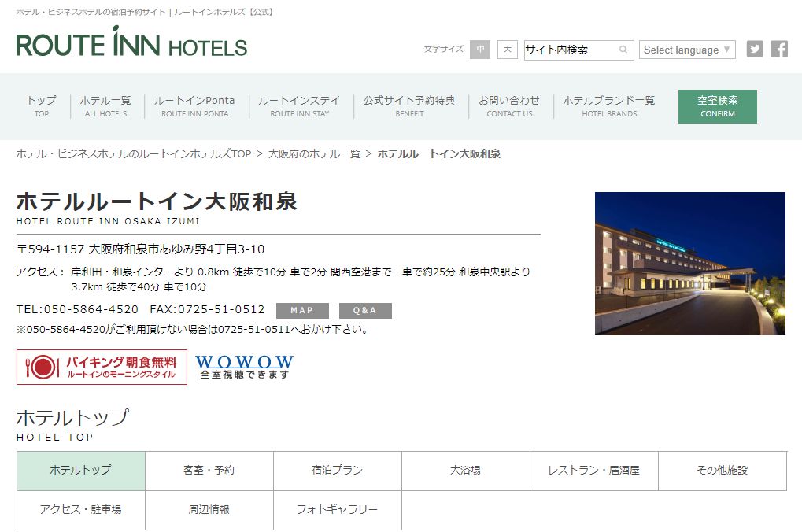Image resolution: width=802 pixels, height=532 pixels.
Task: Click the MAP button
Action: [302, 311]
